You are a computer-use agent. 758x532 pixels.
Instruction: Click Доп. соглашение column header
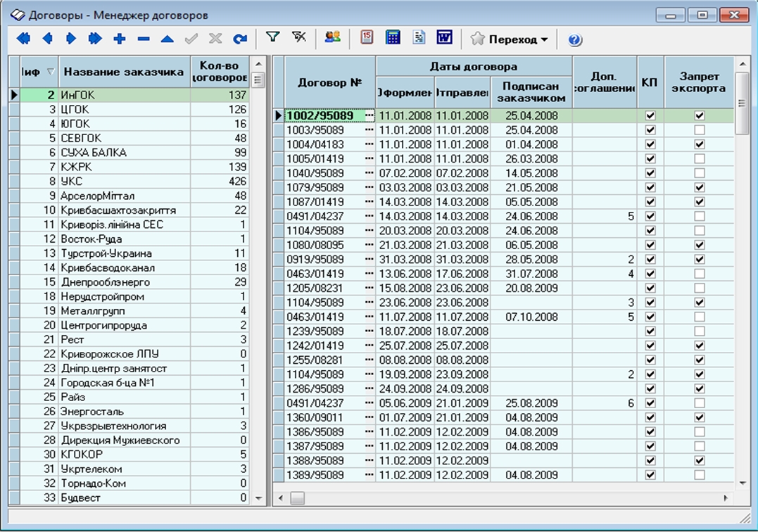pos(605,82)
